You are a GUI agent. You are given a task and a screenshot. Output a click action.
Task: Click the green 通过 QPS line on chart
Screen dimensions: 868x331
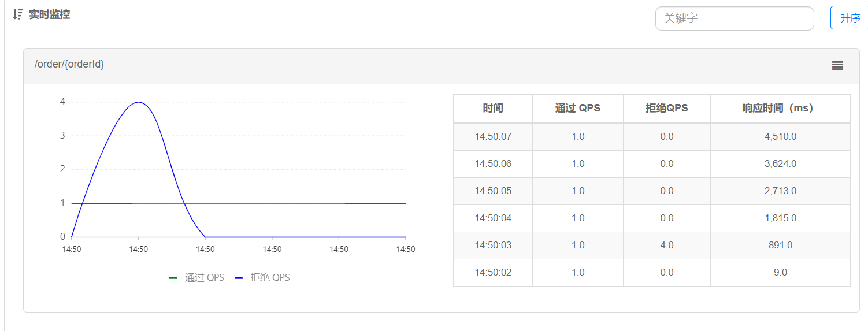pyautogui.click(x=238, y=203)
